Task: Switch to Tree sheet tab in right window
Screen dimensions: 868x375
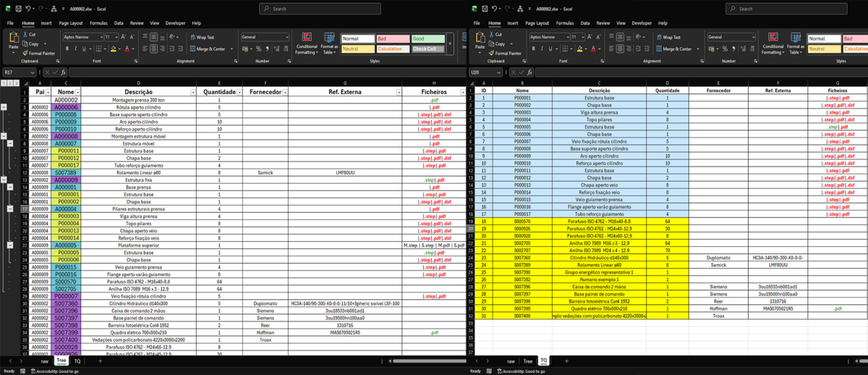Action: [528, 361]
